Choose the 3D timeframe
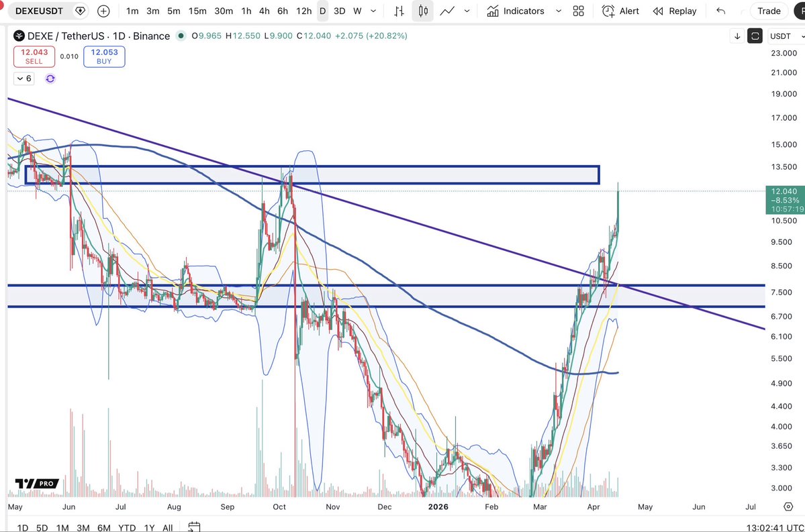The height and width of the screenshot is (532, 805). pyautogui.click(x=339, y=11)
